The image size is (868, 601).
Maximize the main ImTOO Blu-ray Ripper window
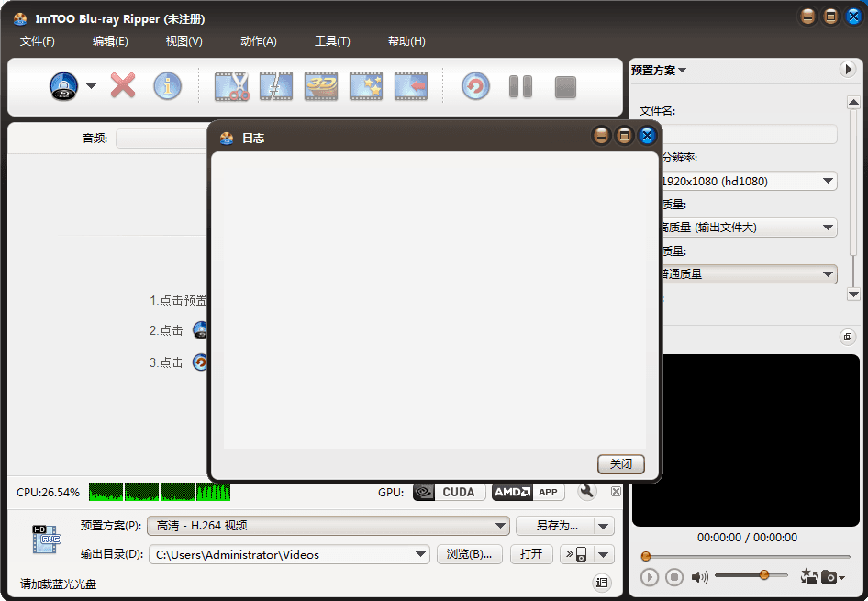click(x=831, y=17)
